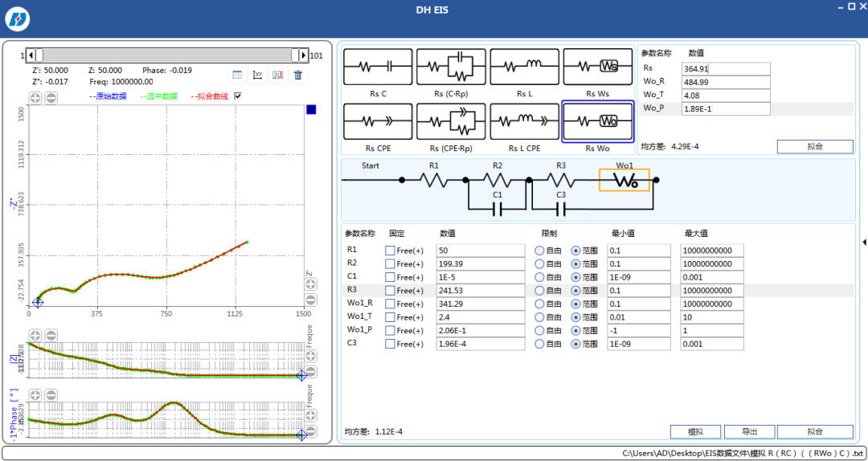
Task: Check the fixed checkbox for Wo1_T
Action: (390, 317)
